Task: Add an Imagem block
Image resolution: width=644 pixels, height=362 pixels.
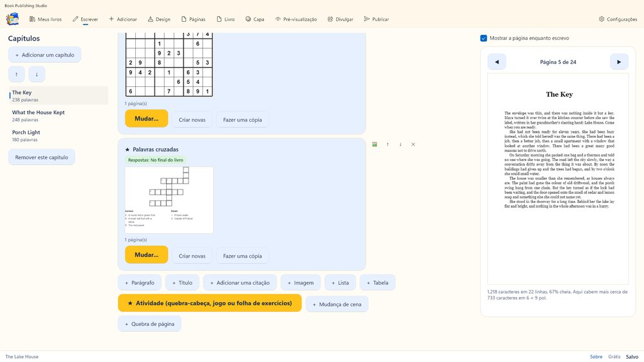Action: point(301,283)
